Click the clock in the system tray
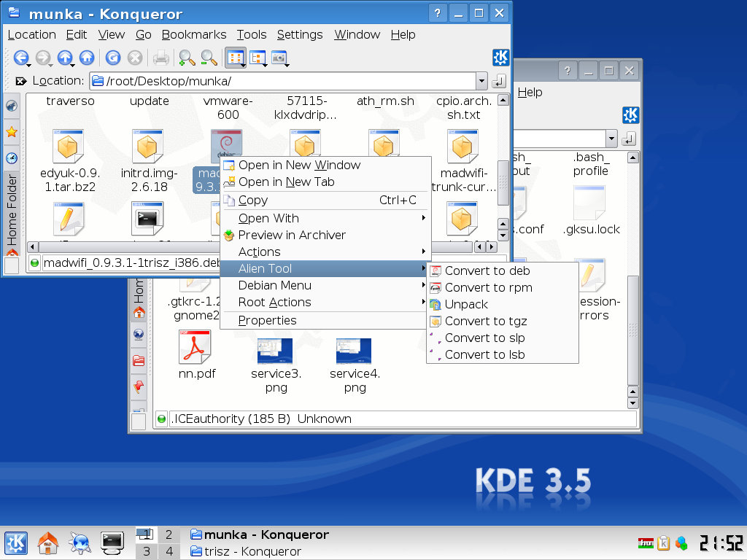The height and width of the screenshot is (560, 747). coord(721,542)
